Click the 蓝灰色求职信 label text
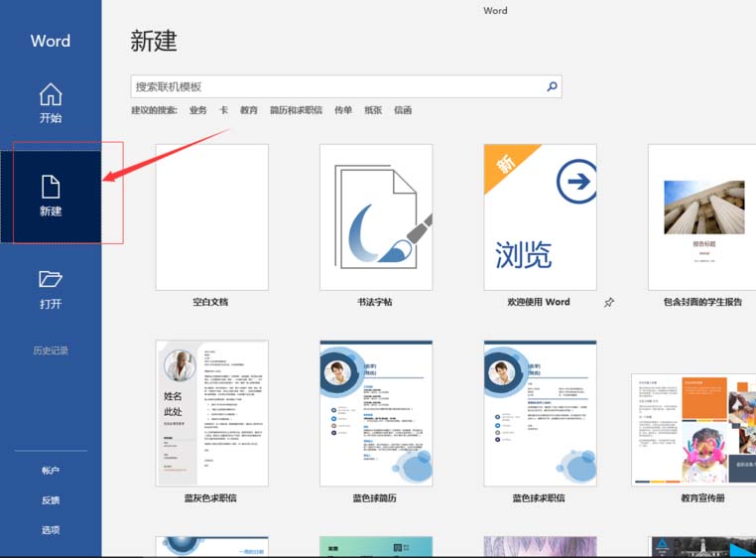Viewport: 756px width, 558px height. click(x=210, y=498)
